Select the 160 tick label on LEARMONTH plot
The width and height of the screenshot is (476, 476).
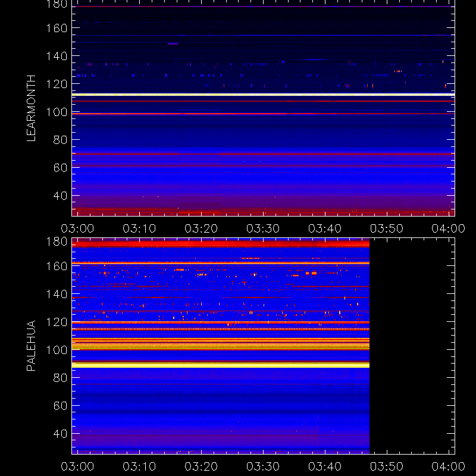click(x=57, y=28)
